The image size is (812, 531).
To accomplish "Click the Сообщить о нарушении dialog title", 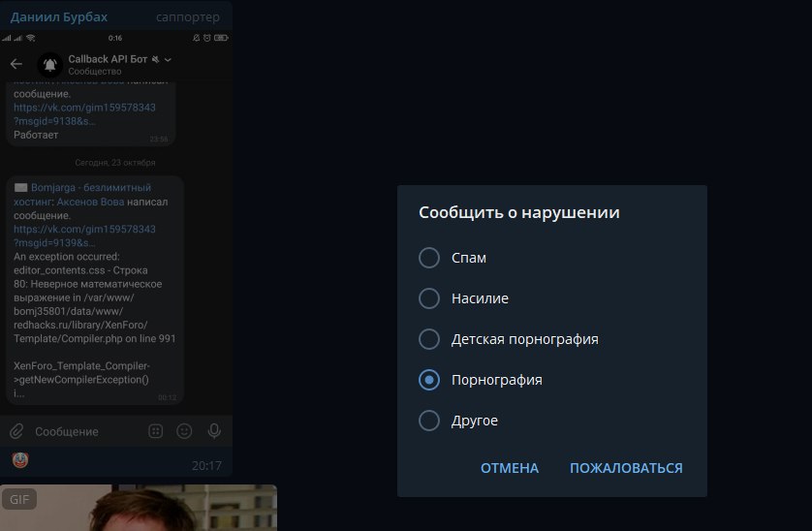I will tap(519, 212).
